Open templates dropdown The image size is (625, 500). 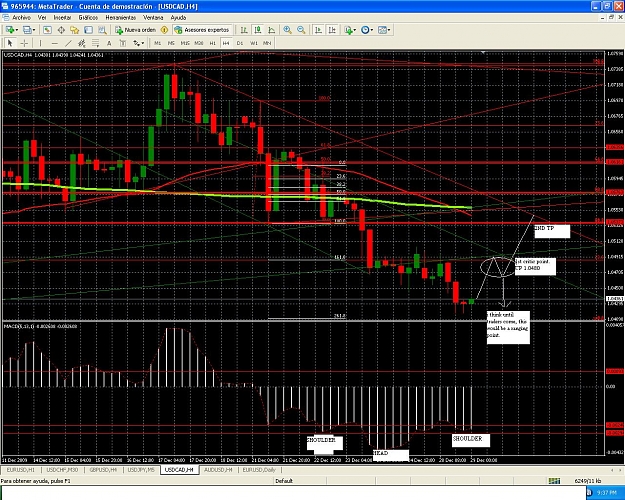384,30
